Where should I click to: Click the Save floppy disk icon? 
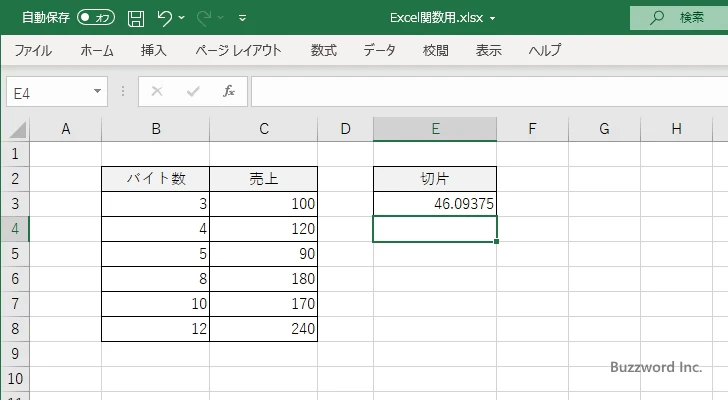coord(136,18)
